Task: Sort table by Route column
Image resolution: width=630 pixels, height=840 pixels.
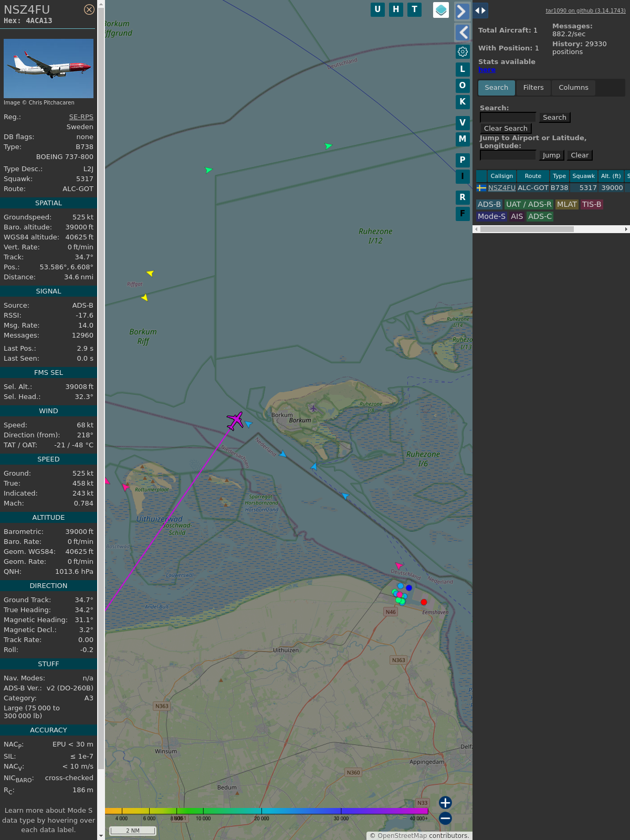Action: [x=533, y=176]
